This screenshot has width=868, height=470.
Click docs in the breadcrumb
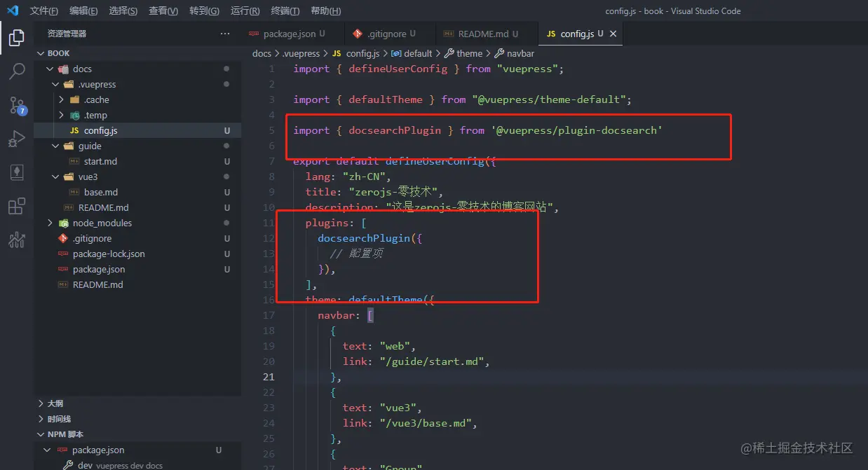[x=262, y=53]
